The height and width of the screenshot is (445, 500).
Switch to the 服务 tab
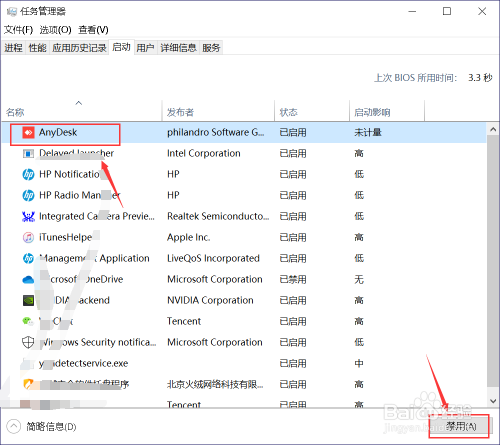[211, 48]
